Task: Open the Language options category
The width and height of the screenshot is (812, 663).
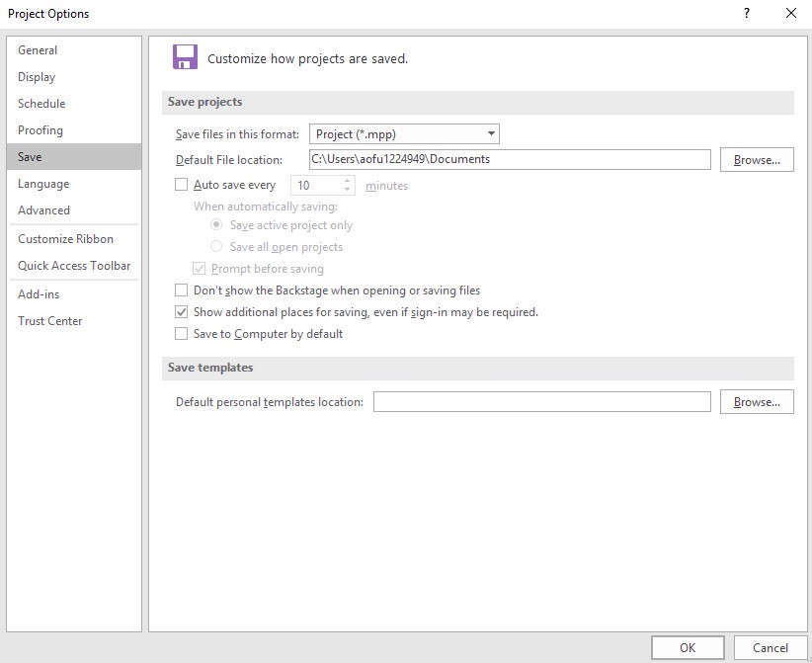Action: 73,184
